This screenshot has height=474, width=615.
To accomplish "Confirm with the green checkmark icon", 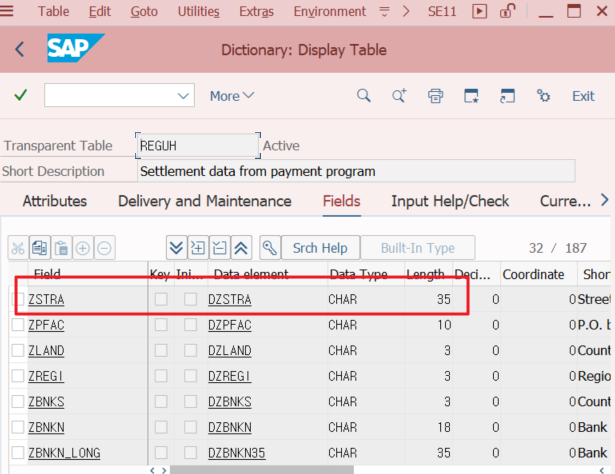I will (20, 95).
